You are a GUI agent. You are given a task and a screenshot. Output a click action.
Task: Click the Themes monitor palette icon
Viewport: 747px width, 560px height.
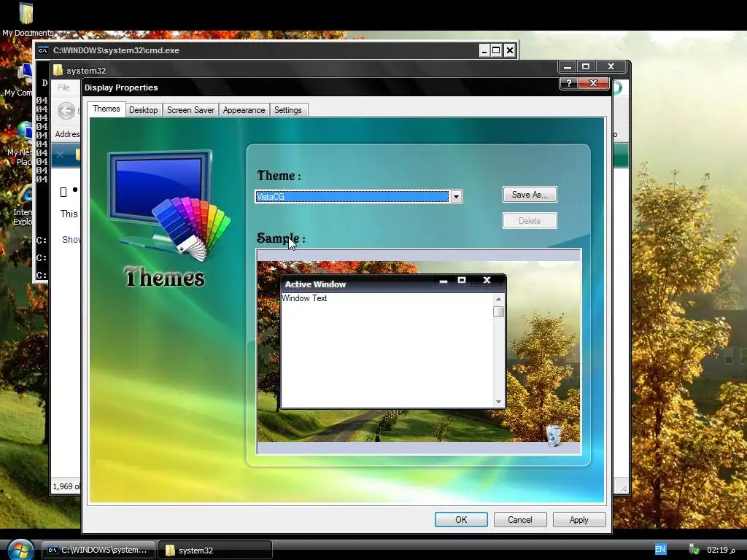(x=169, y=205)
